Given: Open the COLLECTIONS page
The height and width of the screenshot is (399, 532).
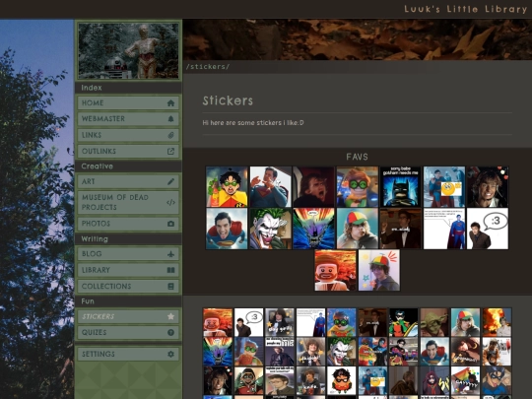Looking at the screenshot, I should [128, 286].
